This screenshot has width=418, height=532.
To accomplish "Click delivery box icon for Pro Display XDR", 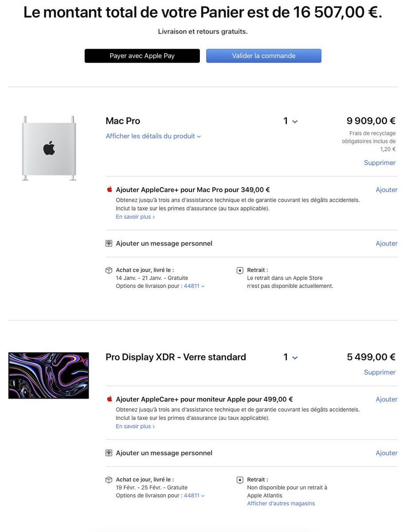I will [x=109, y=480].
